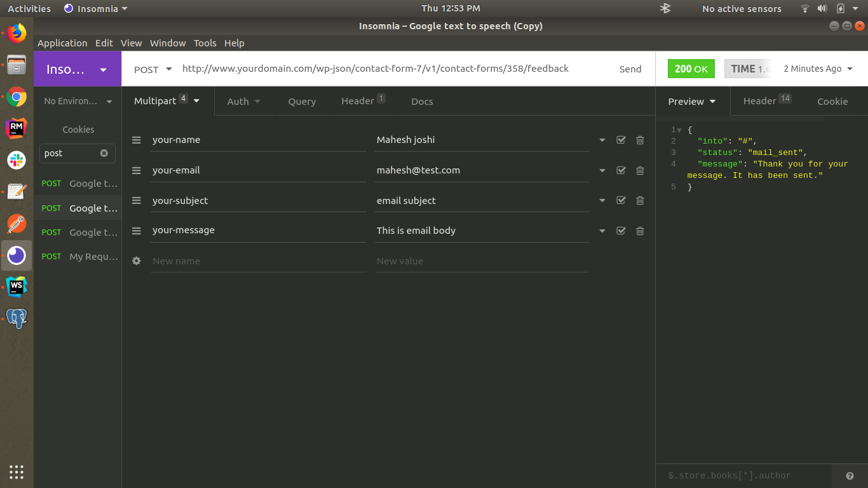Click the gear icon beside New name
868x488 pixels.
[x=136, y=261]
